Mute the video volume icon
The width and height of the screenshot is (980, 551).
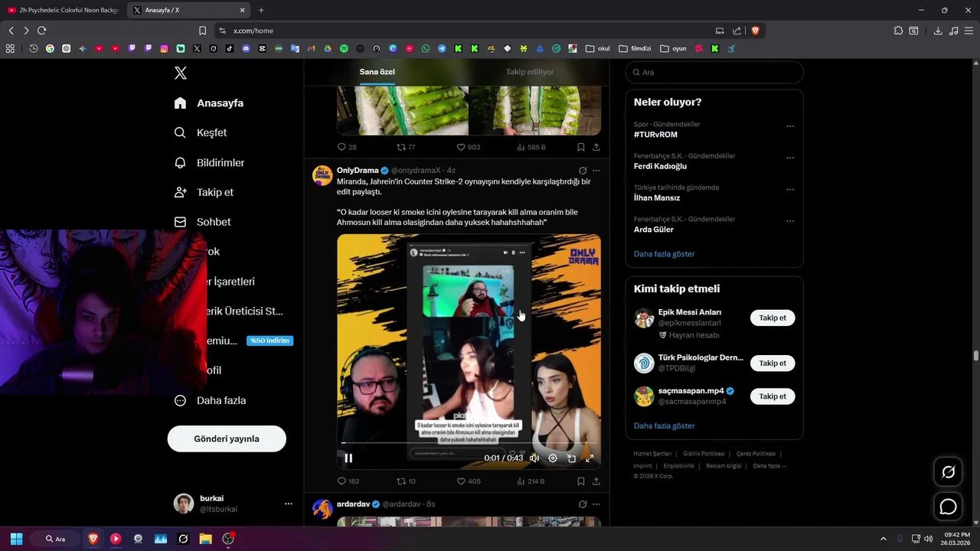[534, 458]
